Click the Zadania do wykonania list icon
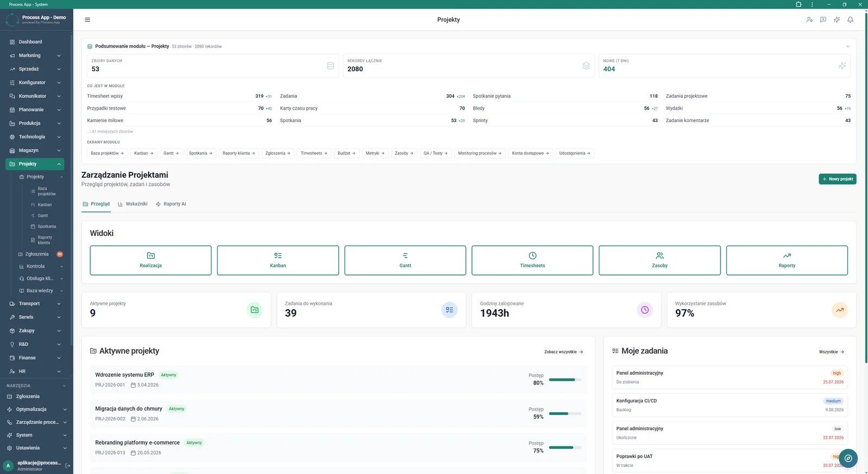The width and height of the screenshot is (868, 474). (450, 310)
